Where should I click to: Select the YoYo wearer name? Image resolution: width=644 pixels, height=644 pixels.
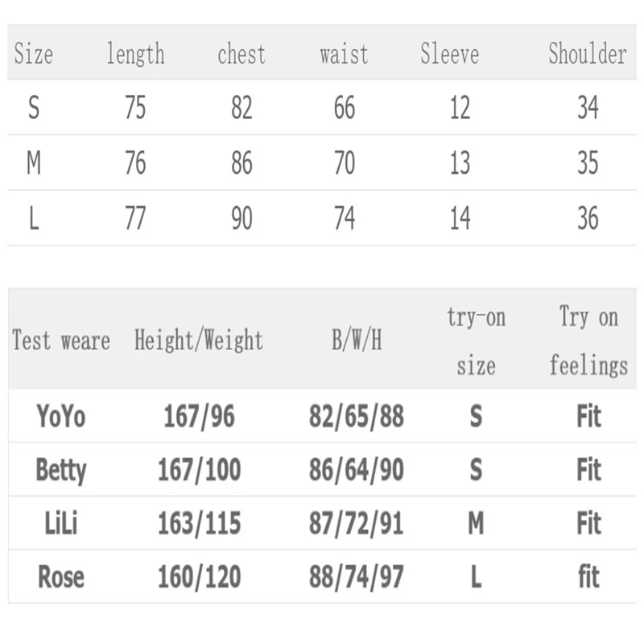click(x=61, y=416)
